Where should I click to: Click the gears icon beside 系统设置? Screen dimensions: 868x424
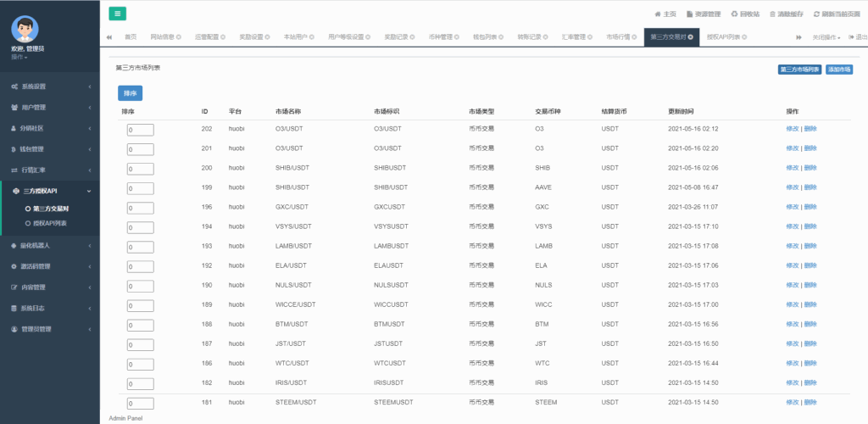point(14,86)
